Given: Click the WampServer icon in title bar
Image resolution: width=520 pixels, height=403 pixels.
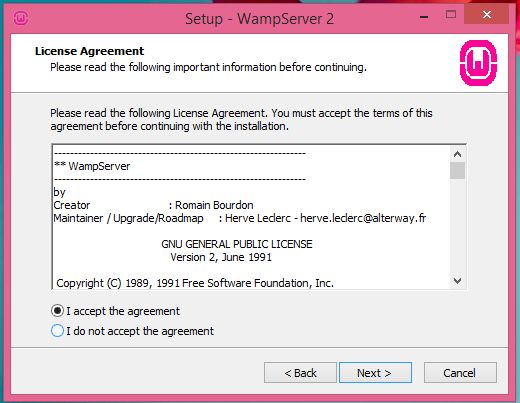Looking at the screenshot, I should coord(21,18).
